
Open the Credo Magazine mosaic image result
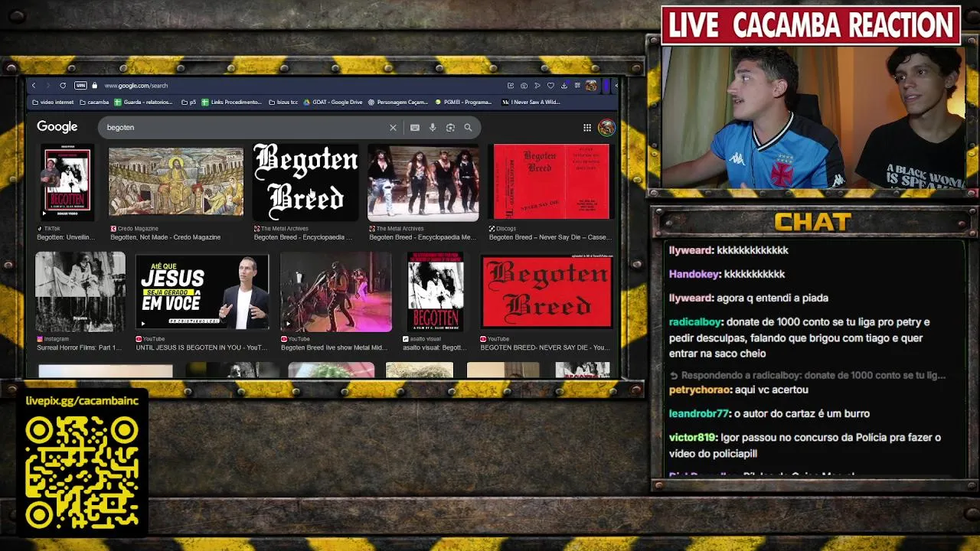click(x=176, y=182)
